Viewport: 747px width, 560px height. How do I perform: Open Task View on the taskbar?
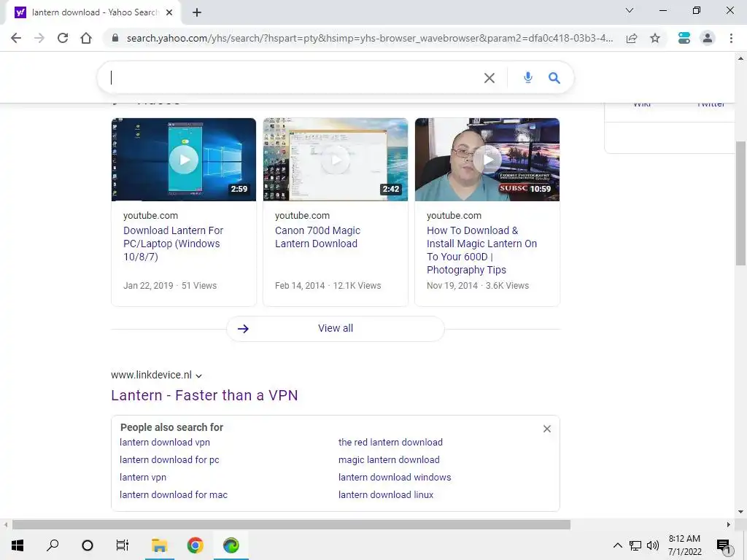(123, 545)
